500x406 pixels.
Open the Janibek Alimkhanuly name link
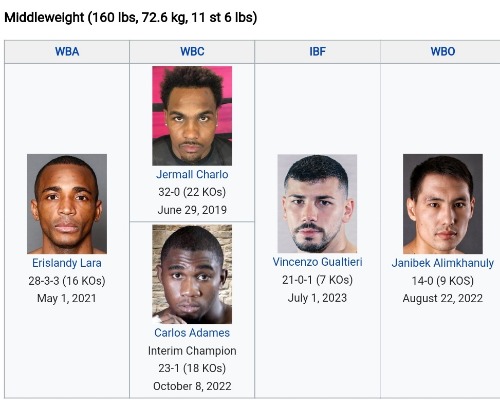(443, 263)
